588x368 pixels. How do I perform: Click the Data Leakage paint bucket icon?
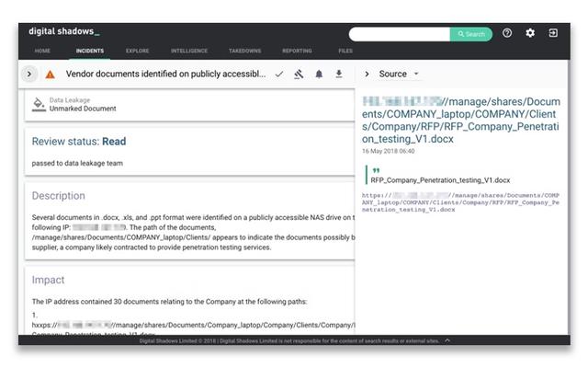pos(39,104)
